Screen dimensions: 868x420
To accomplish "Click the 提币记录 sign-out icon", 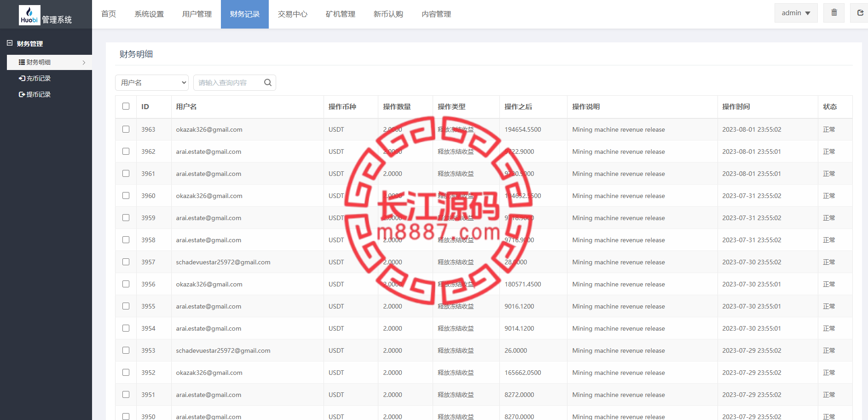I will coord(22,94).
